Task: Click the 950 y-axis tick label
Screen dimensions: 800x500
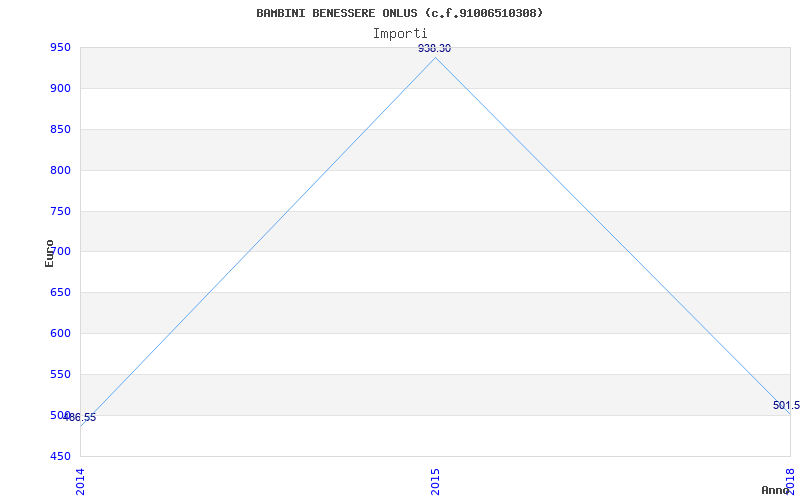Action: pos(59,48)
